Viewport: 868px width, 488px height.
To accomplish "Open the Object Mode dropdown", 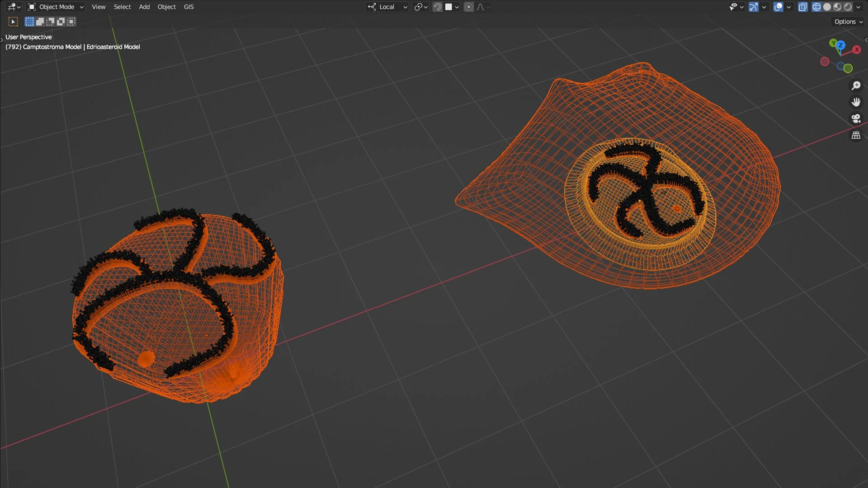I will point(56,7).
